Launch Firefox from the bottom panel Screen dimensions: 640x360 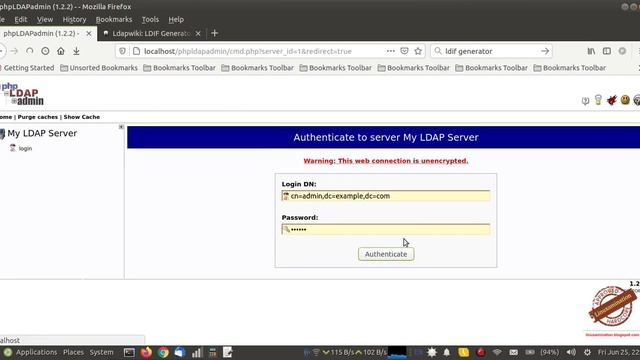tap(146, 352)
